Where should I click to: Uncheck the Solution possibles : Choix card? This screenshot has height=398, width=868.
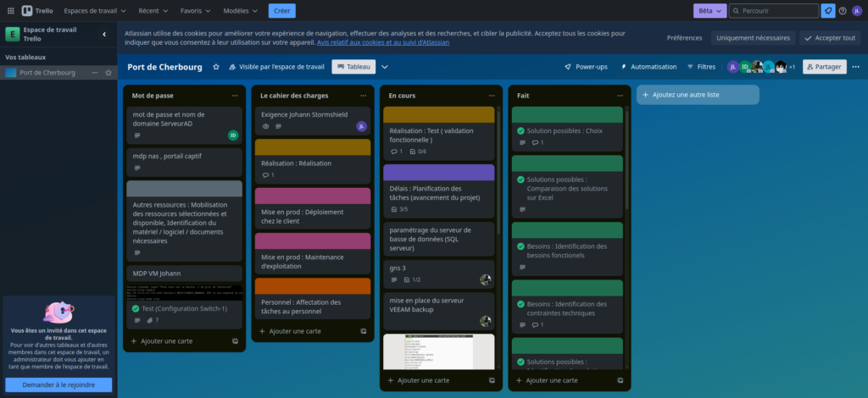[x=520, y=130]
